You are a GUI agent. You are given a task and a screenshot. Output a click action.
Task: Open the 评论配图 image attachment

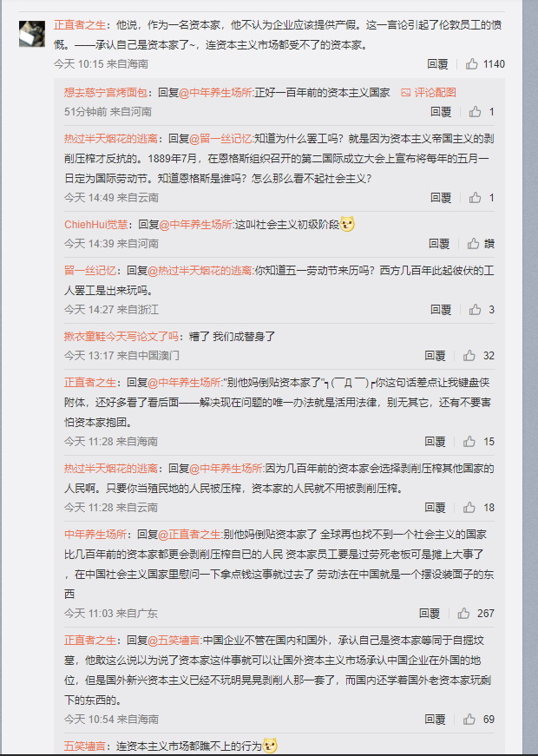tap(429, 92)
